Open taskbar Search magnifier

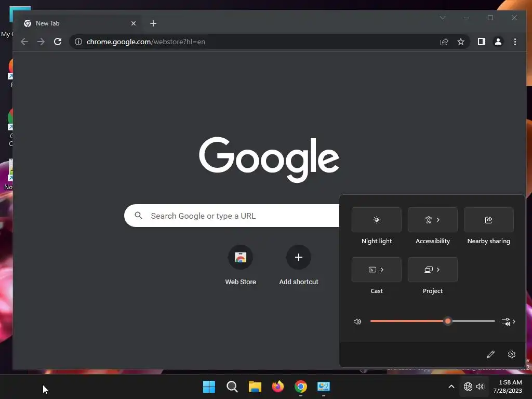coord(232,387)
